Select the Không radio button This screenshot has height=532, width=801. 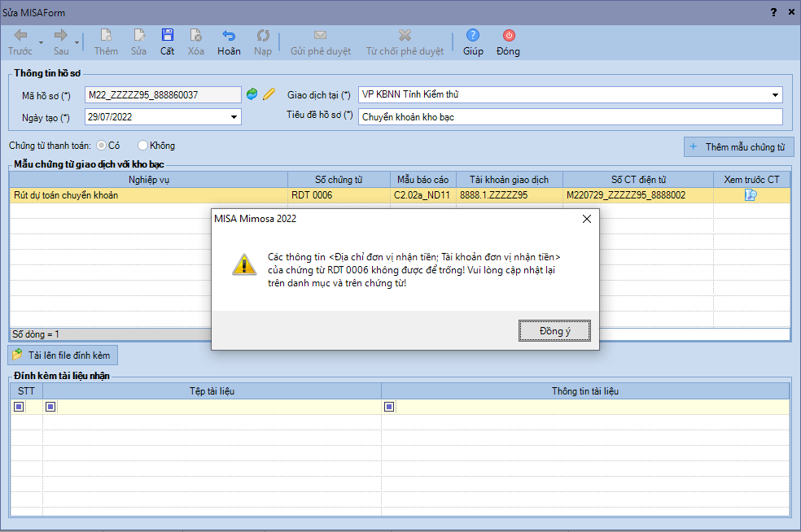(x=142, y=146)
